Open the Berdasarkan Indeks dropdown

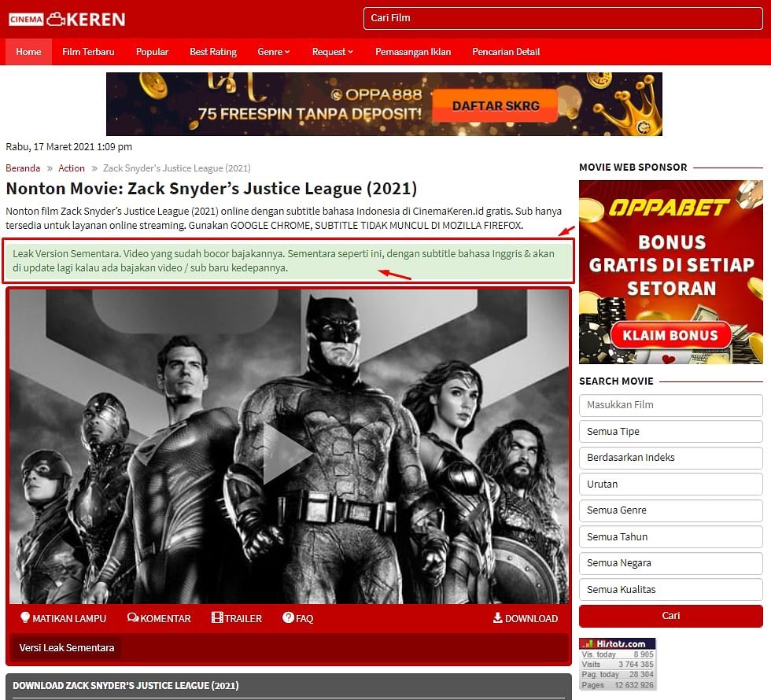[670, 457]
